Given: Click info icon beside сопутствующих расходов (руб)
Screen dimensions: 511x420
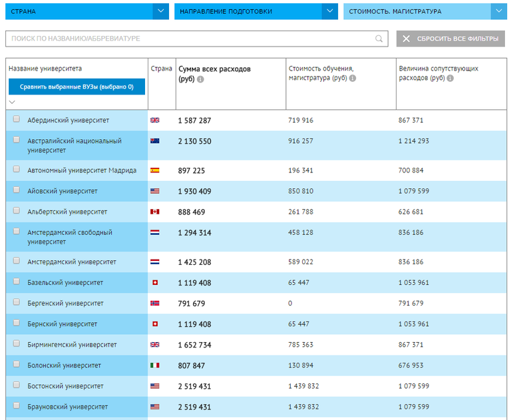Looking at the screenshot, I should [450, 79].
